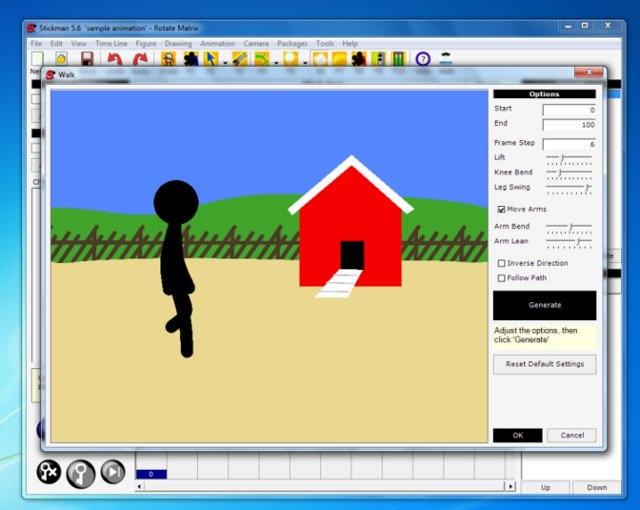Open the Packages menu
The height and width of the screenshot is (510, 640).
point(292,43)
